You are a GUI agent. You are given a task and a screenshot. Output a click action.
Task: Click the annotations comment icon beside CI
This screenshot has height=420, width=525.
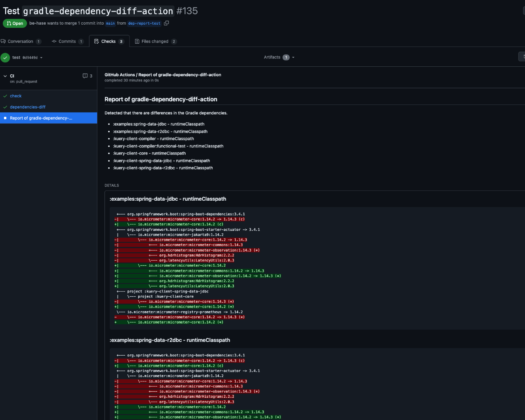[x=85, y=76]
